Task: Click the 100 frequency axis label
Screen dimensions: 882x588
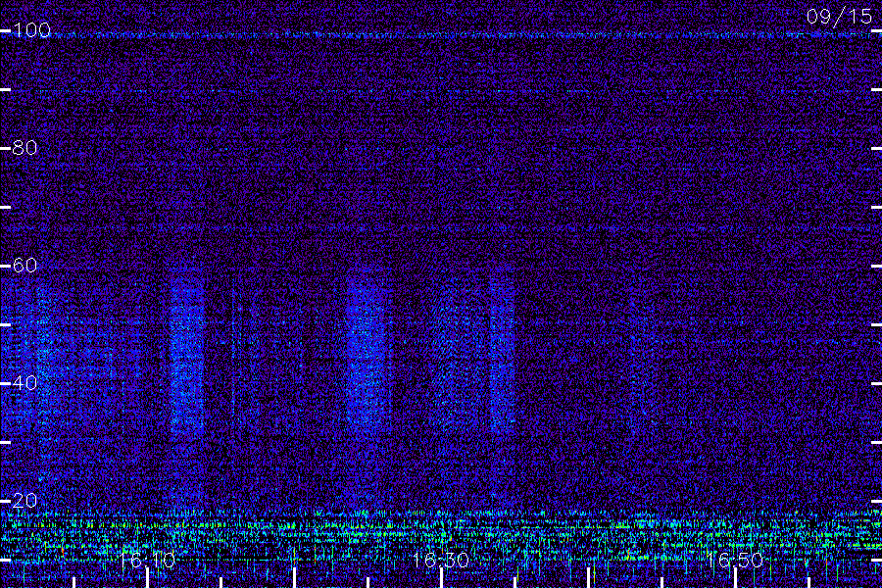Action: [x=31, y=29]
